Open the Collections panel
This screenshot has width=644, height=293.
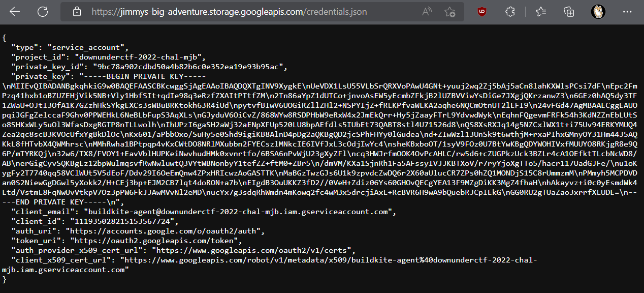coord(569,11)
